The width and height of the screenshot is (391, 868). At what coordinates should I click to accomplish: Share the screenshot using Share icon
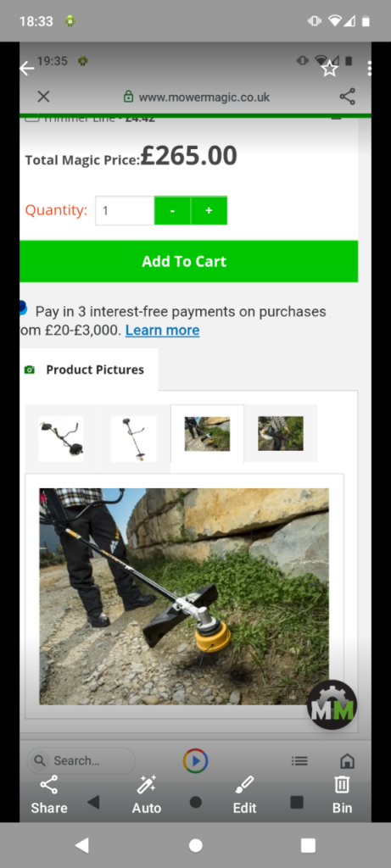(x=48, y=795)
